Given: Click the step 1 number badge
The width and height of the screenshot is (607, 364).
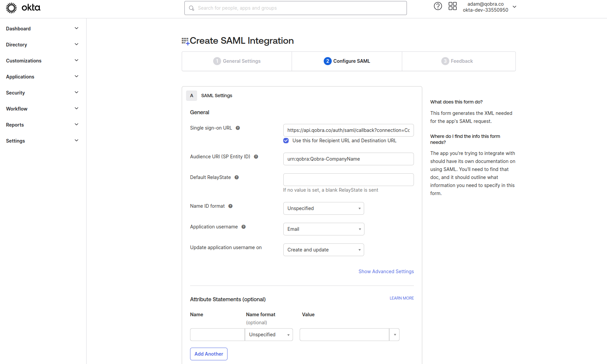Looking at the screenshot, I should coord(217,61).
